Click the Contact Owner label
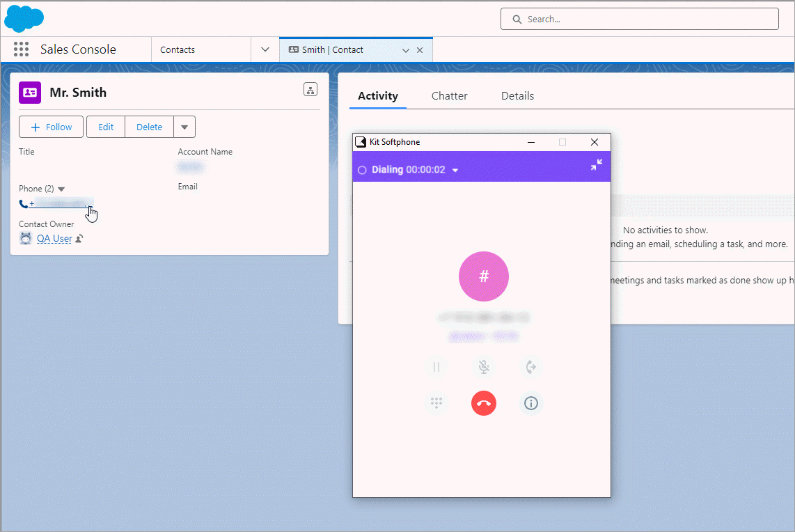This screenshot has height=532, width=795. point(46,224)
